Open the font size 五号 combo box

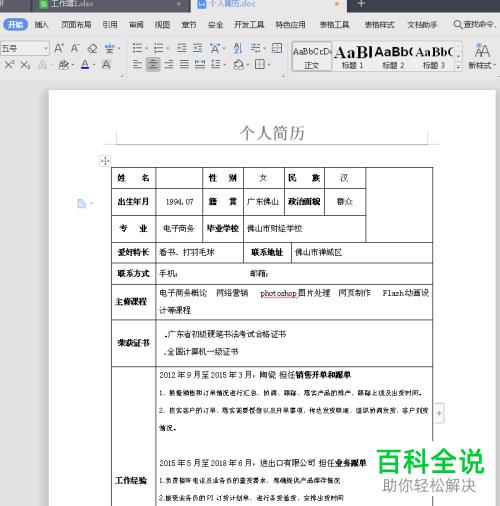[x=25, y=49]
